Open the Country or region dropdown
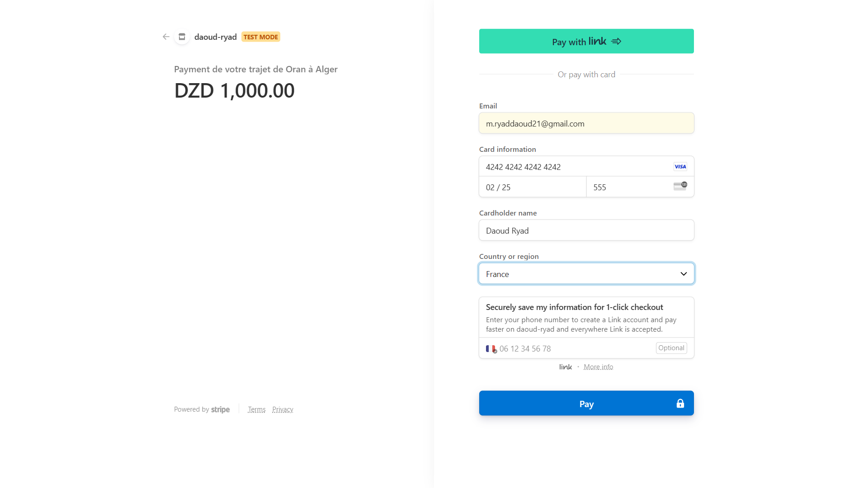The width and height of the screenshot is (868, 488). (586, 273)
